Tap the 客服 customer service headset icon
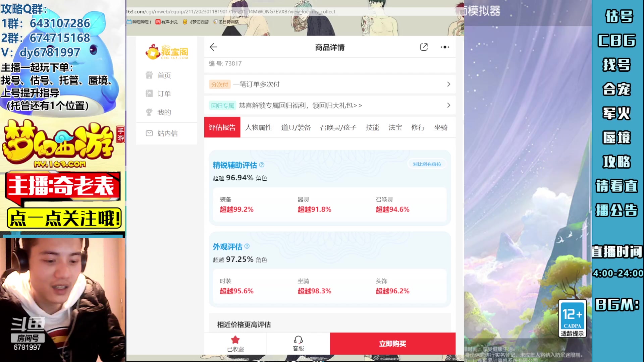This screenshot has height=362, width=644. pyautogui.click(x=298, y=340)
